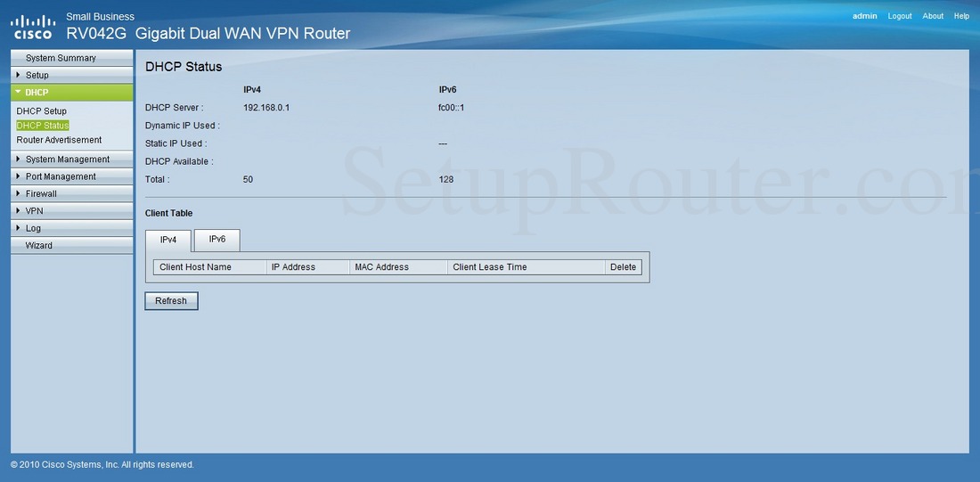Click the RV042G router title
980x482 pixels.
208,34
